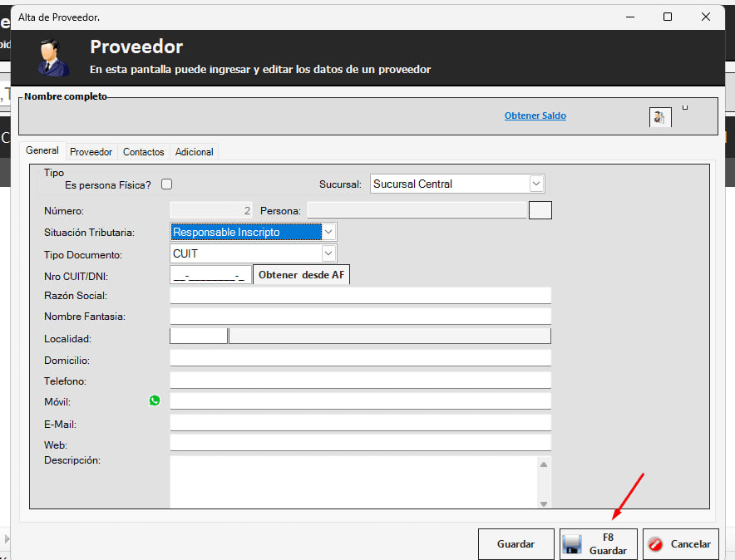Select the Adicional tab
Image resolution: width=735 pixels, height=560 pixels.
pyautogui.click(x=195, y=152)
